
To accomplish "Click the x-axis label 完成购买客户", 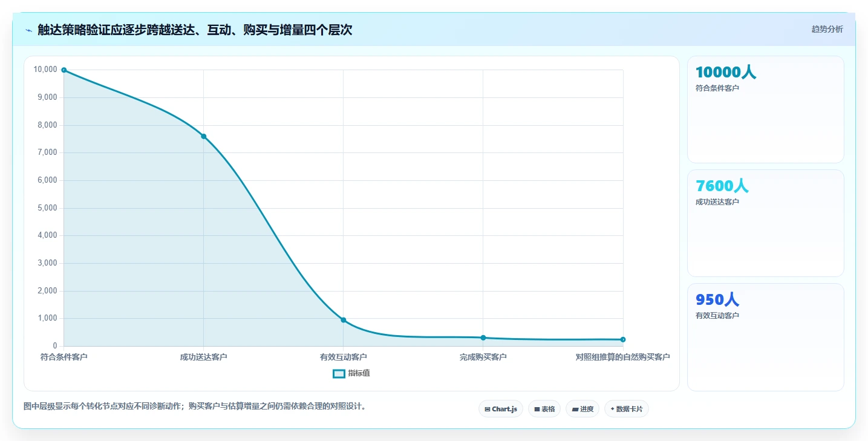I will [x=483, y=358].
